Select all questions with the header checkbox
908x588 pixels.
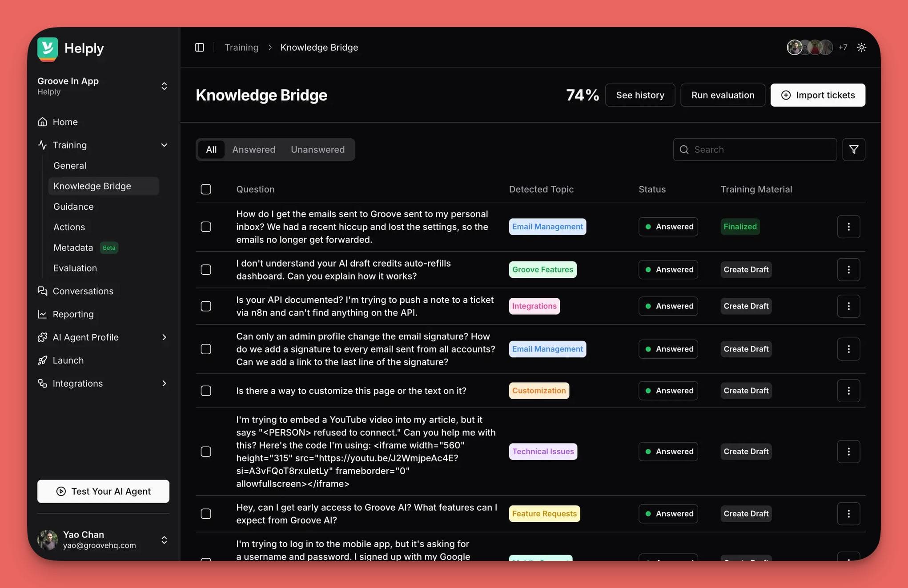pyautogui.click(x=206, y=189)
